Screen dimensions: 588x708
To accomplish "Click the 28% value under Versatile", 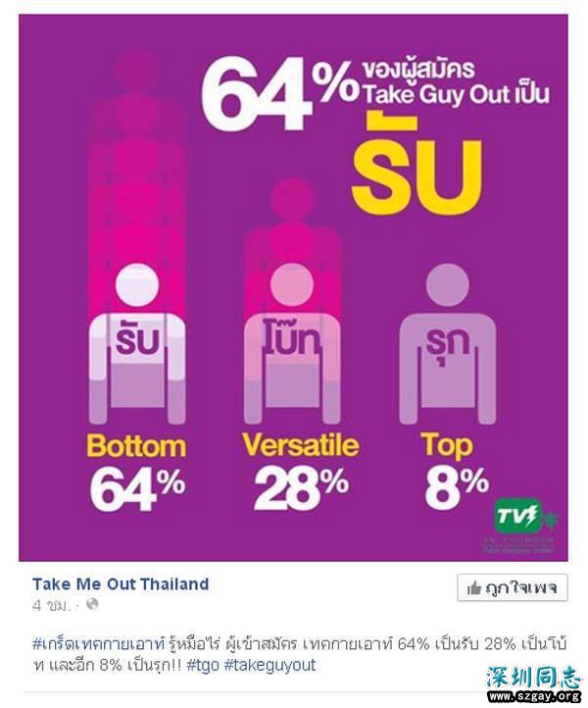I will [x=302, y=489].
